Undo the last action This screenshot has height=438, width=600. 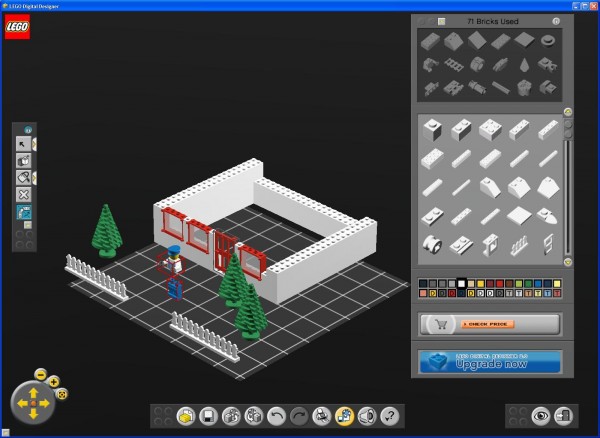[276, 416]
